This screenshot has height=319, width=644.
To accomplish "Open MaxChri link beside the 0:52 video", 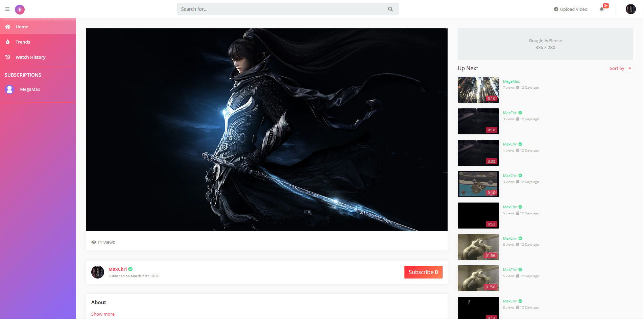I will coord(510,207).
